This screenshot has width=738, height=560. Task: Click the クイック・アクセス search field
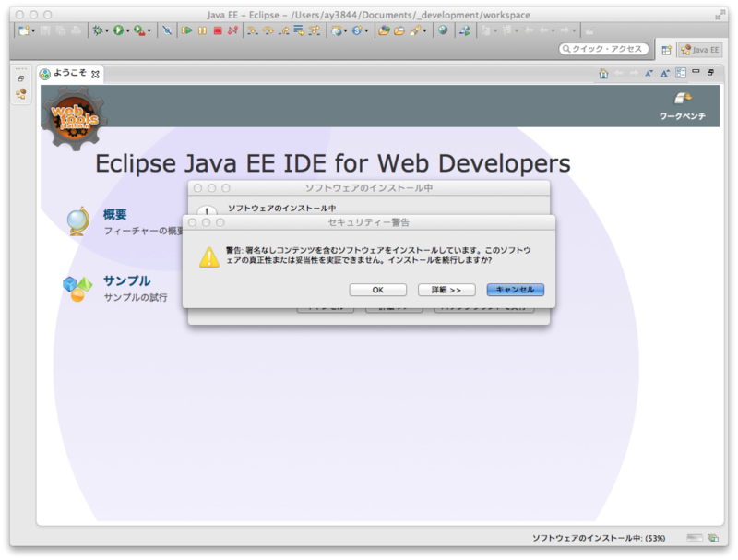click(604, 50)
